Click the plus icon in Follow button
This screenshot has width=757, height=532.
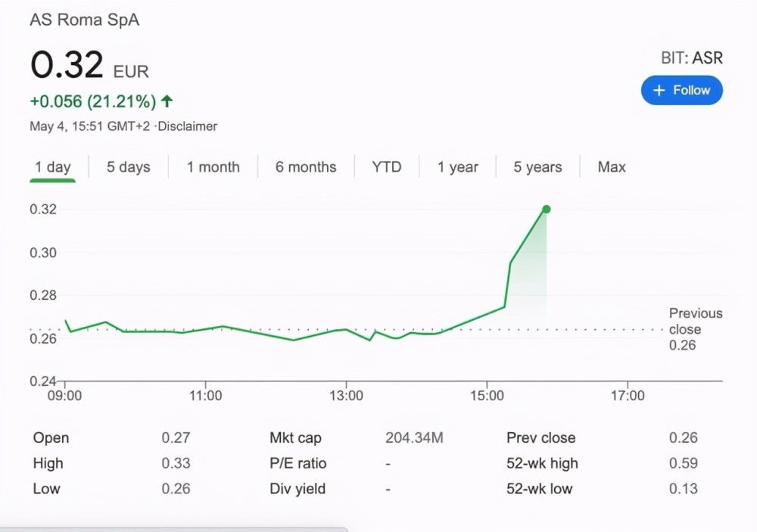(x=659, y=90)
